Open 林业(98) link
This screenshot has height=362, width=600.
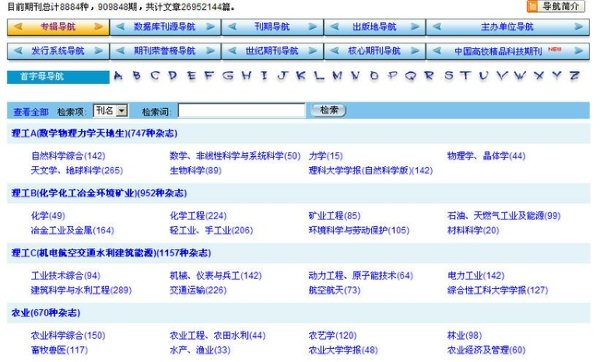tap(465, 336)
